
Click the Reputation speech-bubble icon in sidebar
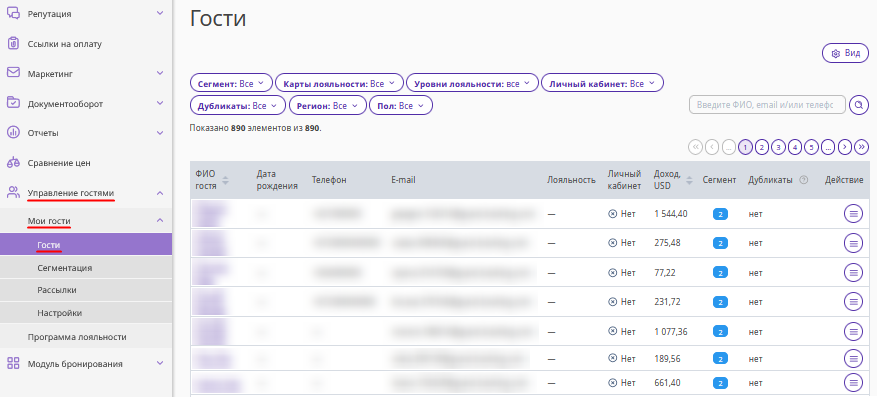coord(13,13)
